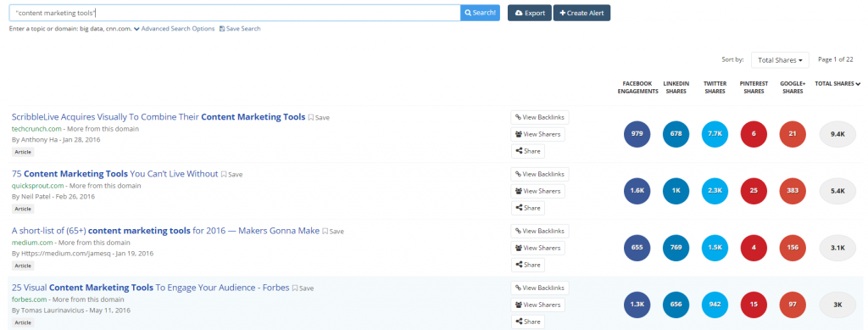Click the Pinterest shares bubble showing 15
The height and width of the screenshot is (330, 868).
click(x=754, y=304)
